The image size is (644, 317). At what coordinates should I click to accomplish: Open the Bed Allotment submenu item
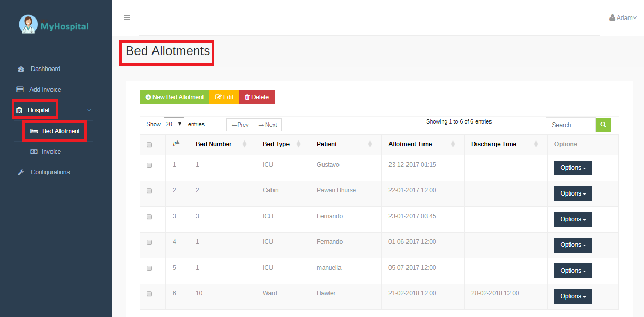tap(61, 131)
